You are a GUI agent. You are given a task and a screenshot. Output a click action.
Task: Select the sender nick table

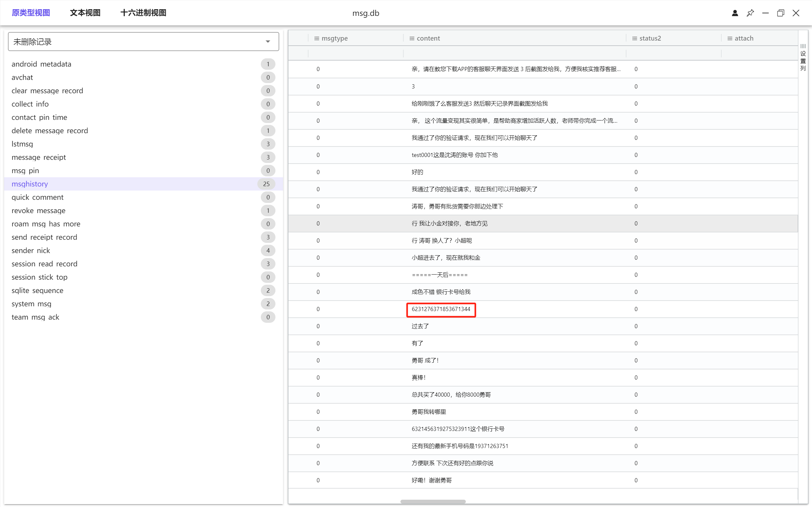(x=31, y=250)
